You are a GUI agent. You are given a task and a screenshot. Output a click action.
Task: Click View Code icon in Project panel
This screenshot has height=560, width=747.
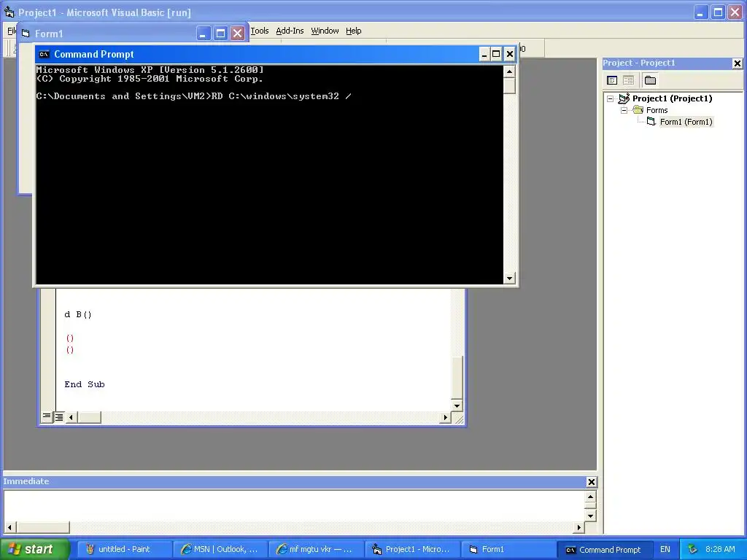point(612,80)
